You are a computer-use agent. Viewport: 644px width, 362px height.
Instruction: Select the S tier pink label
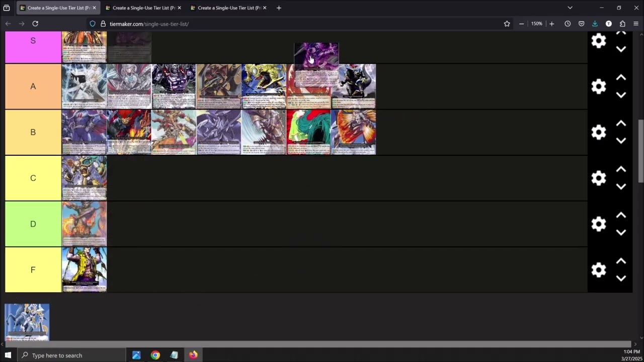33,47
